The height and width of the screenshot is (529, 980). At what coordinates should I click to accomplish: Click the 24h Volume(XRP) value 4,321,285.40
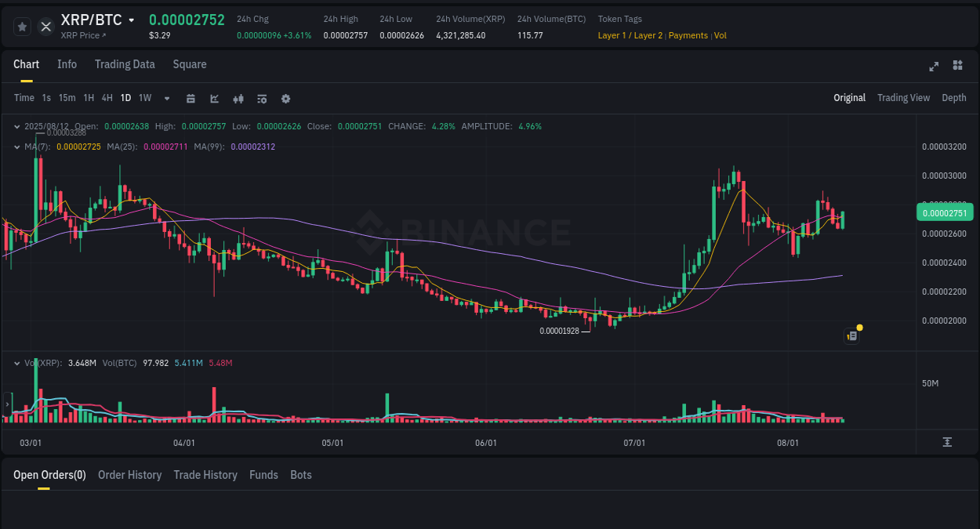[461, 36]
